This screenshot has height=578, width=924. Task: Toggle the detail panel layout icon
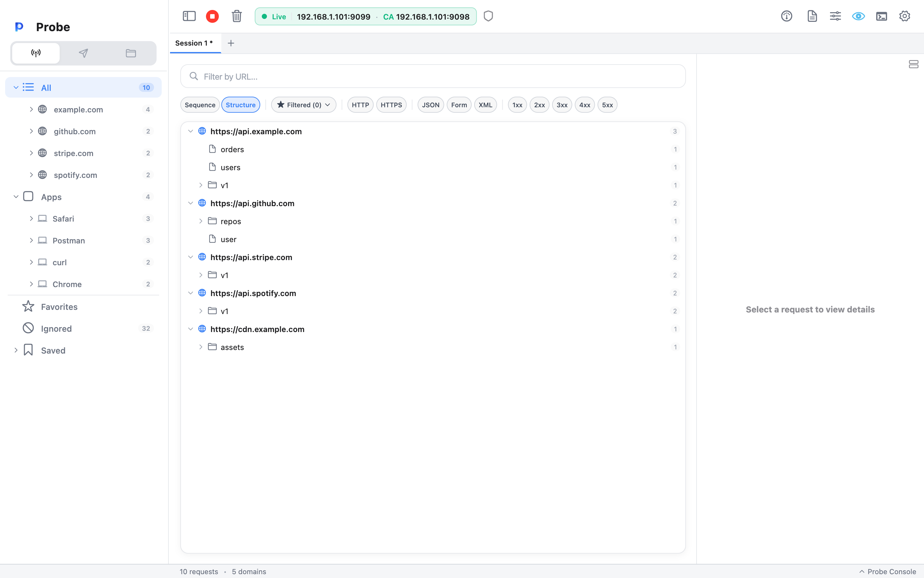click(x=913, y=64)
